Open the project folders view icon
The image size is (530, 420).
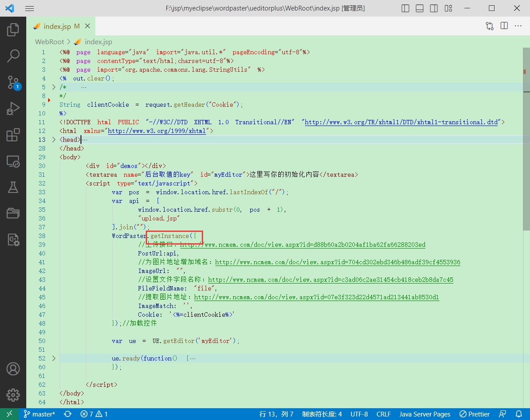pyautogui.click(x=13, y=213)
